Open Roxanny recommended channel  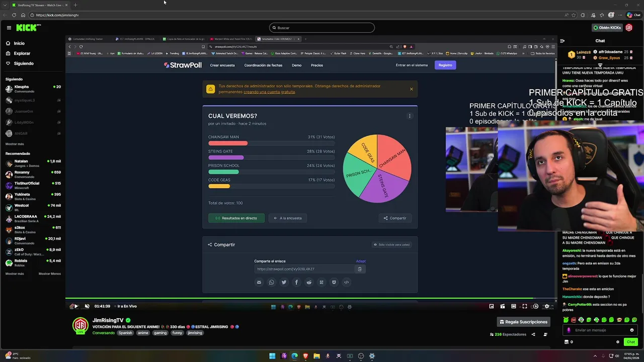click(x=33, y=174)
